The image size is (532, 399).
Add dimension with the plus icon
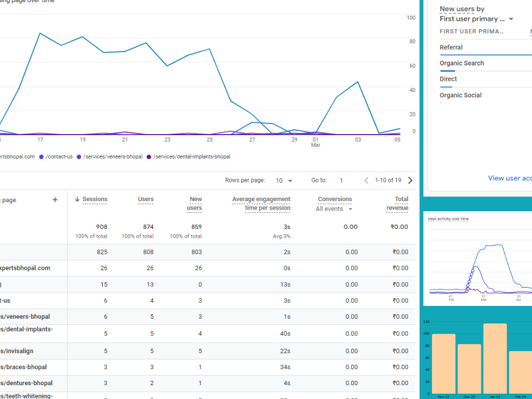55,200
